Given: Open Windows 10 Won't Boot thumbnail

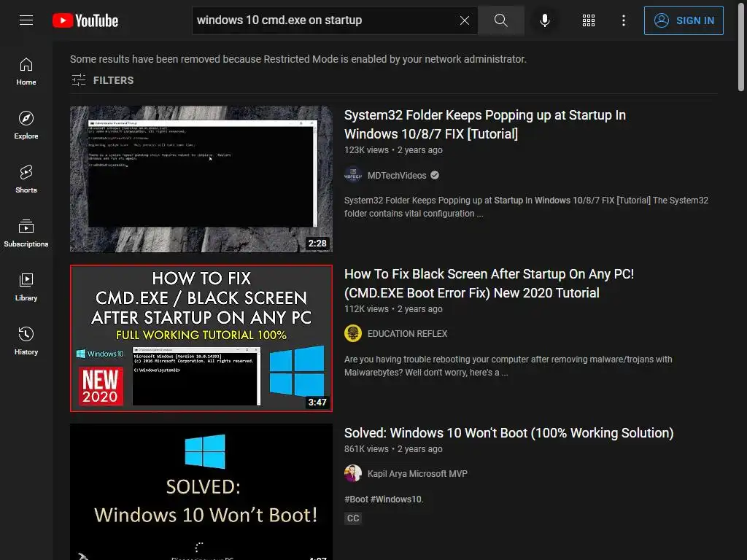Looking at the screenshot, I should click(201, 492).
